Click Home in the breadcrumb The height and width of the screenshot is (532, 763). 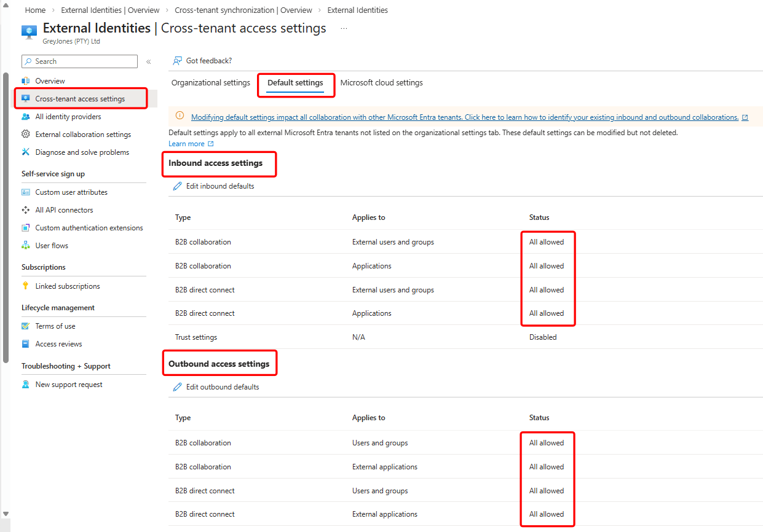coord(35,10)
